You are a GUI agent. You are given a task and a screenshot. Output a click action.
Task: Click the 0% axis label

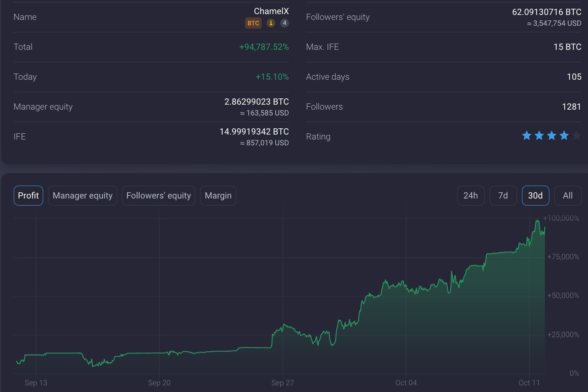click(574, 373)
